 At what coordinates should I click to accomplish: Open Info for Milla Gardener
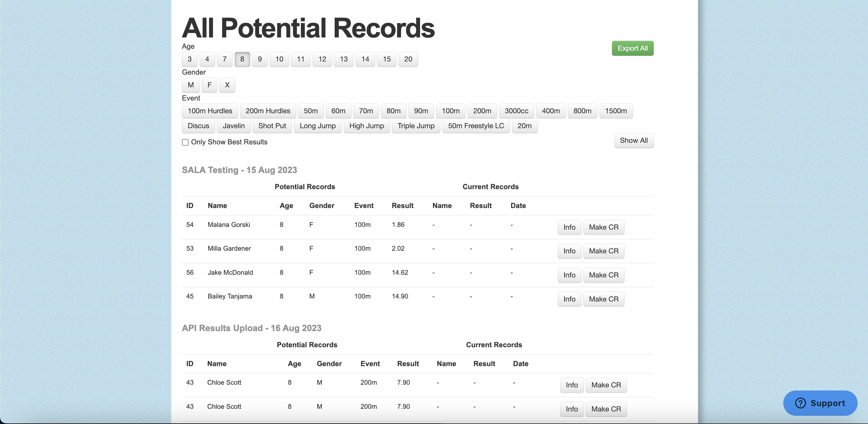(569, 251)
